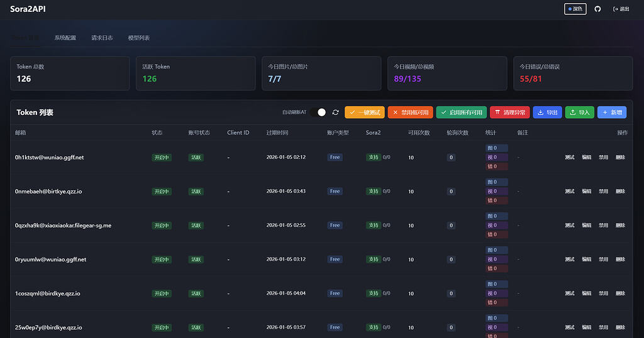Toggle the 深色 dark theme button

point(575,9)
